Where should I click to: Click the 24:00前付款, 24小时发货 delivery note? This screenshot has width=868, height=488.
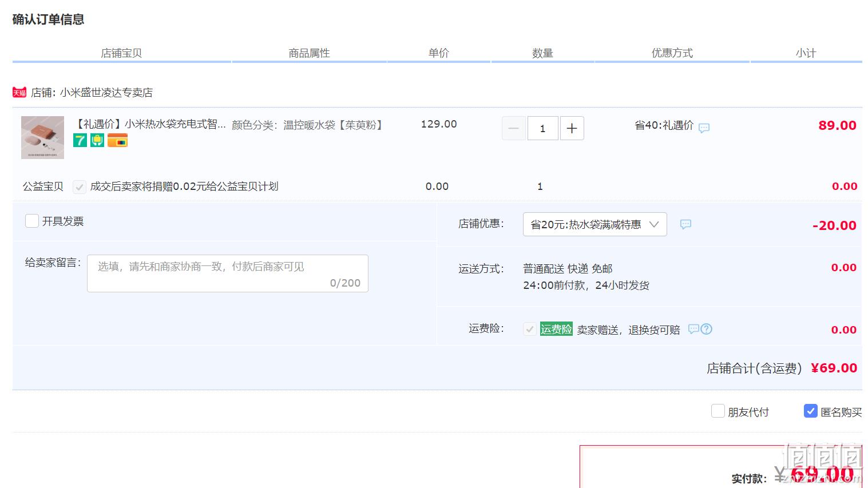click(586, 285)
